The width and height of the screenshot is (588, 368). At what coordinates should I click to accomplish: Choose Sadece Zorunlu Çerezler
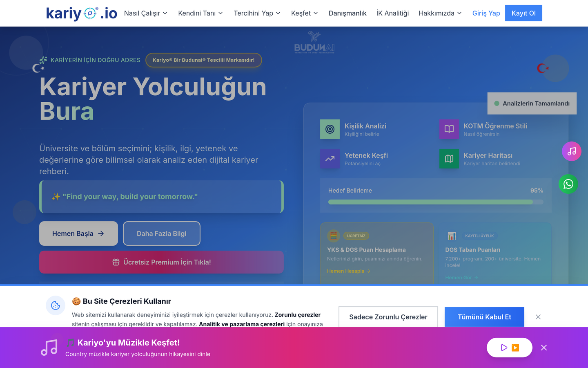[x=388, y=317]
